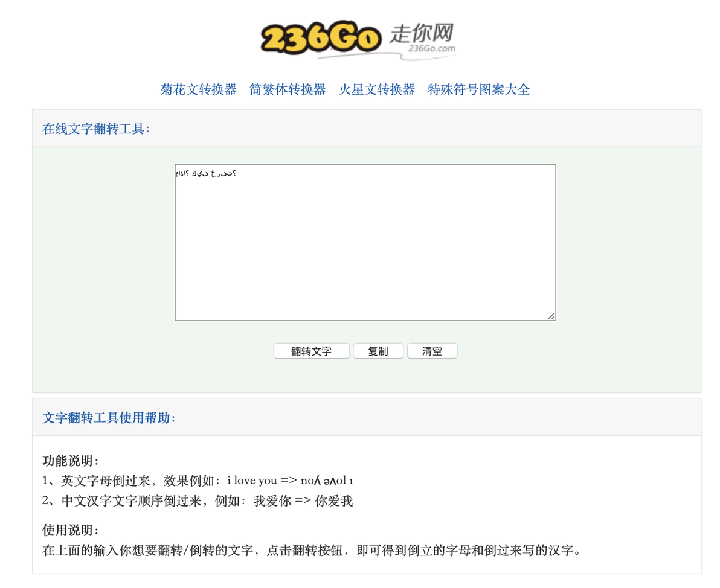This screenshot has width=720, height=588.
Task: Click the 'i love you' example line
Action: pos(198,481)
